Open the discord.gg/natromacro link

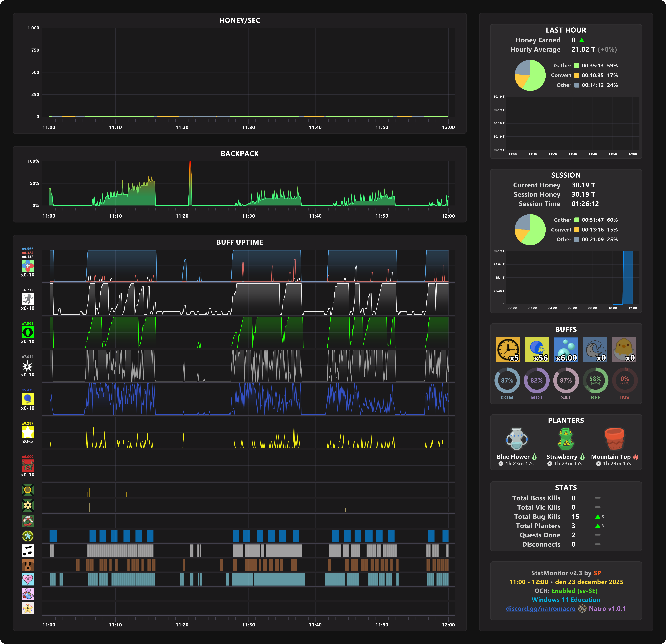541,609
